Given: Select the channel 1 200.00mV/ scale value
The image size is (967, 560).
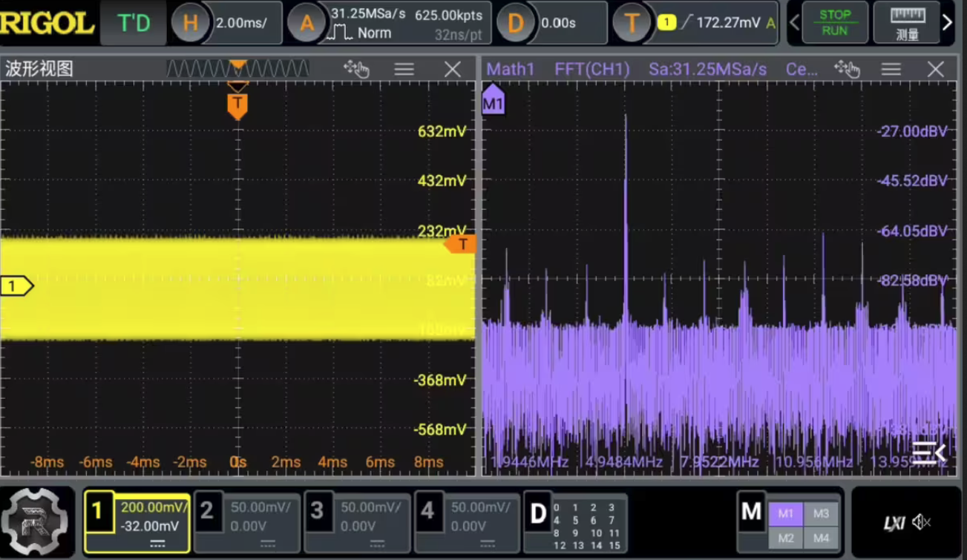Looking at the screenshot, I should pyautogui.click(x=154, y=507).
